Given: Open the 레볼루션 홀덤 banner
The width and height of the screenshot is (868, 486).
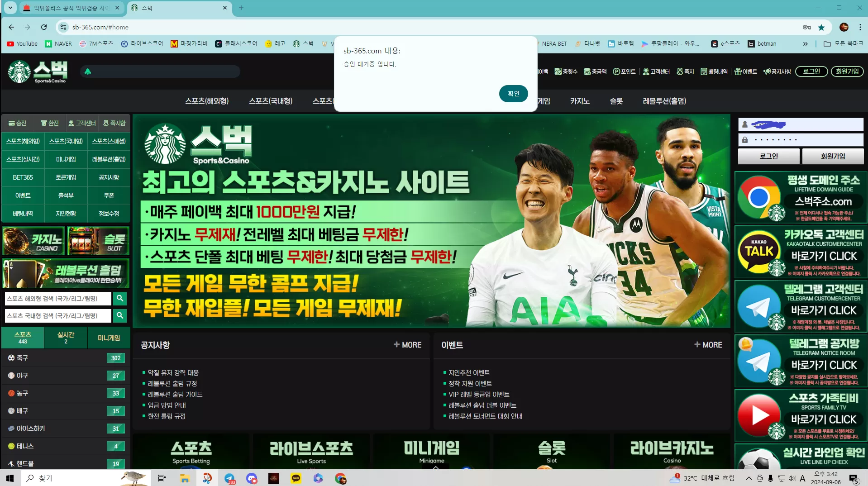Looking at the screenshot, I should 66,273.
